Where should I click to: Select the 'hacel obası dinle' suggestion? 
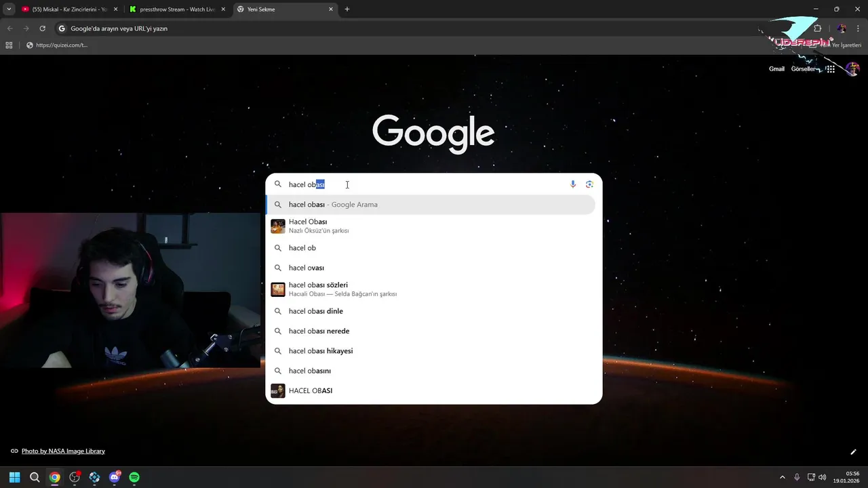click(x=431, y=311)
